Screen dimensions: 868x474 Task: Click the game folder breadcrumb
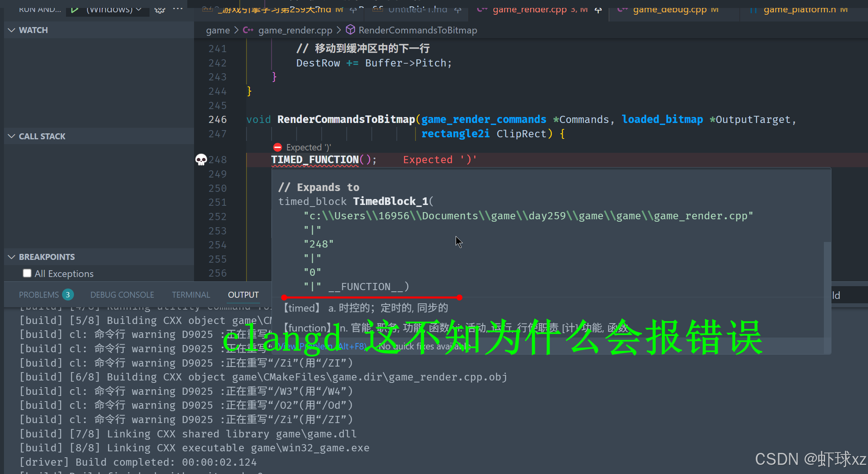click(218, 30)
